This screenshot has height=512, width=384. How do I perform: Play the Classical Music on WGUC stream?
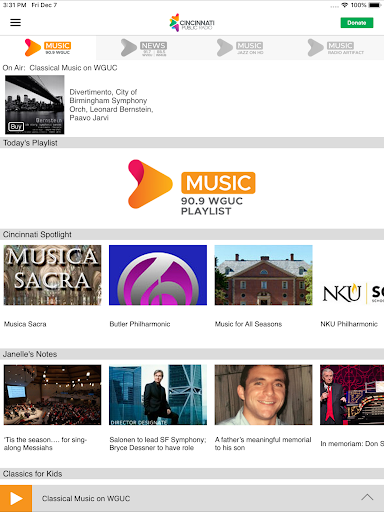tap(16, 498)
